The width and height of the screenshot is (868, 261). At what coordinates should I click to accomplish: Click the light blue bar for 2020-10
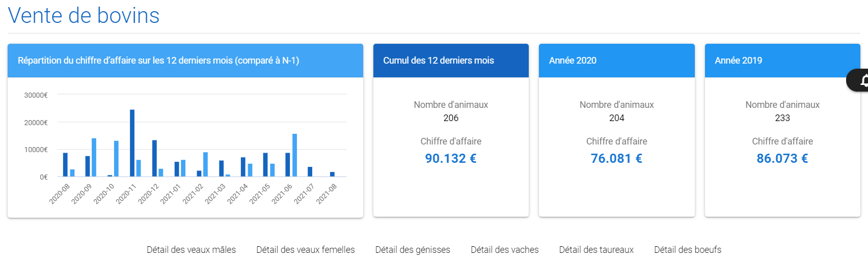coord(116,159)
